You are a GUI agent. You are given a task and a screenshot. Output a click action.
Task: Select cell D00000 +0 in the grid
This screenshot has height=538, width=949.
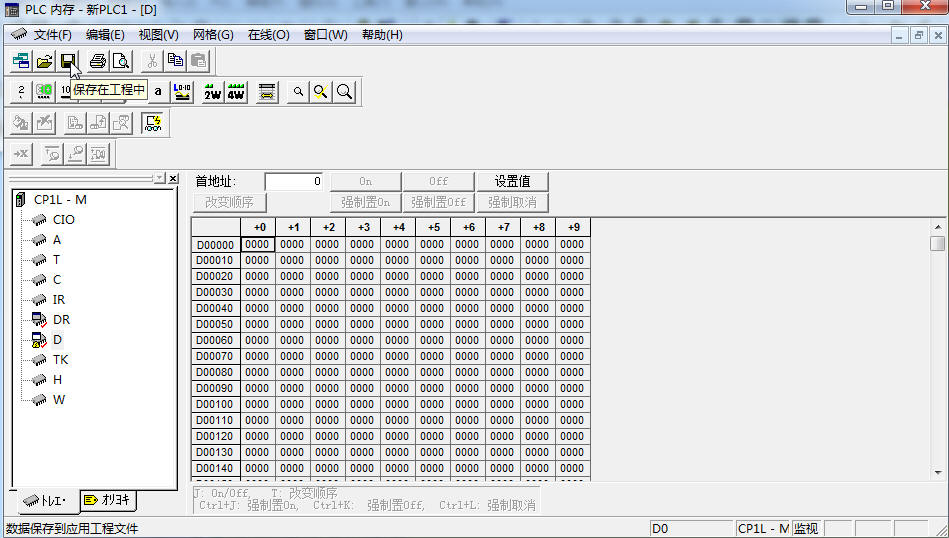(x=257, y=244)
